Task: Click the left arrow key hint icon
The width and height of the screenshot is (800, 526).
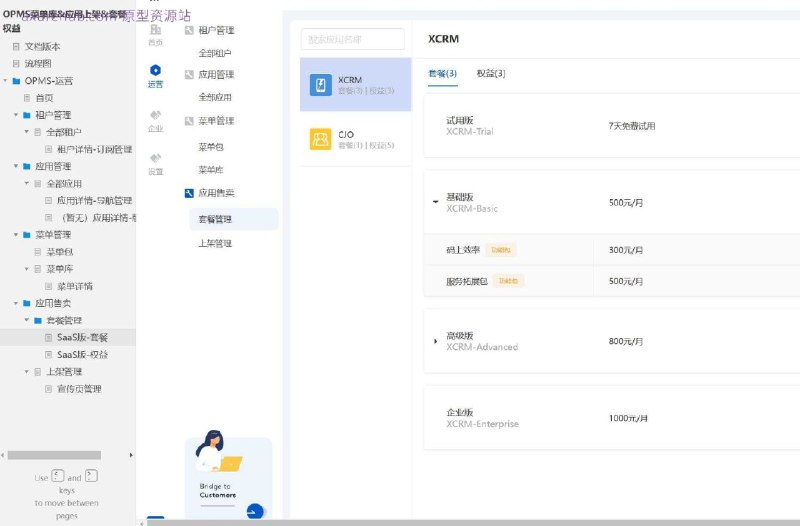Action: tap(58, 476)
